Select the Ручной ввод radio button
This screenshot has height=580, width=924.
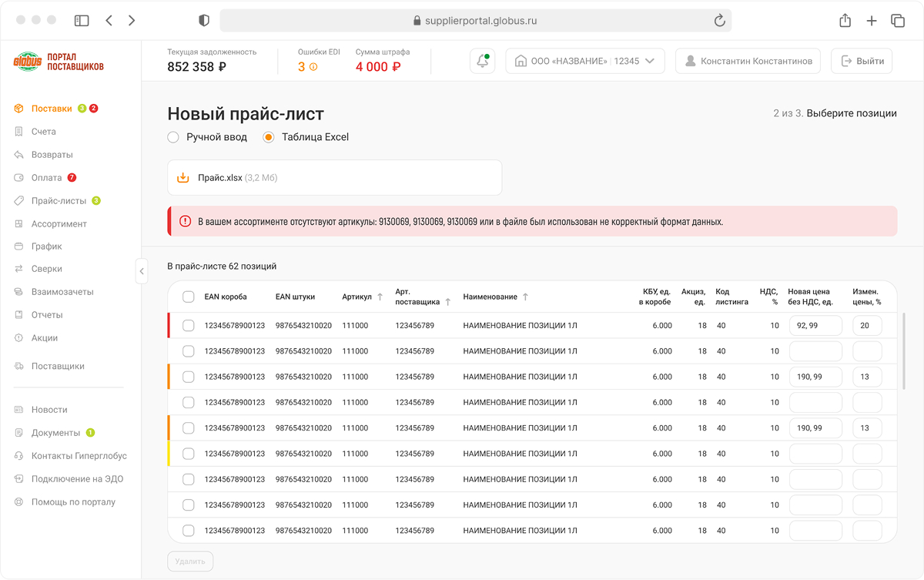173,137
